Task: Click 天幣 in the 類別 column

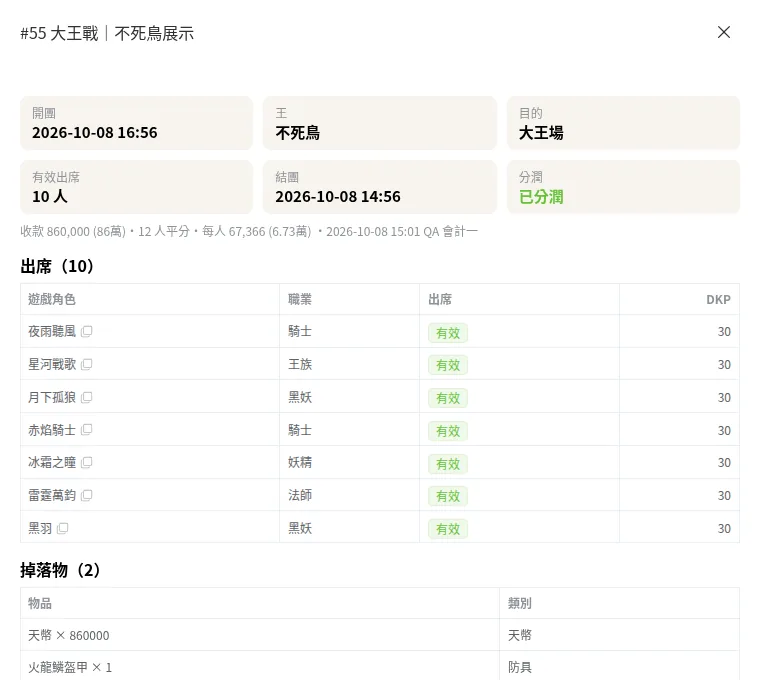Action: [x=520, y=635]
